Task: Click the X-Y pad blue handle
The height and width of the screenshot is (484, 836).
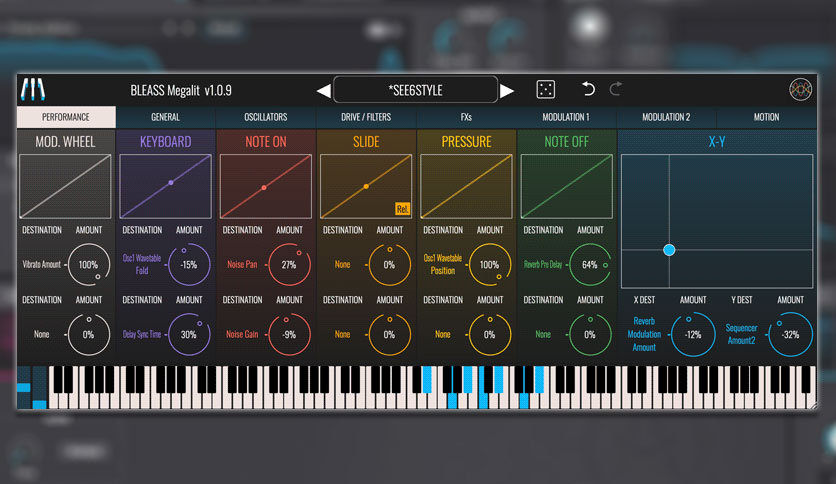Action: coord(669,250)
